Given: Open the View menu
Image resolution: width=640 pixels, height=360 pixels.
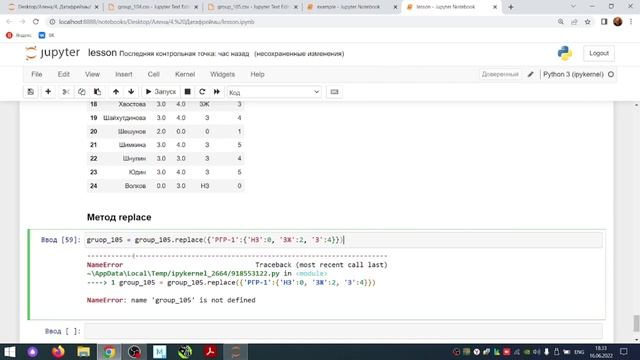Looking at the screenshot, I should pos(92,74).
